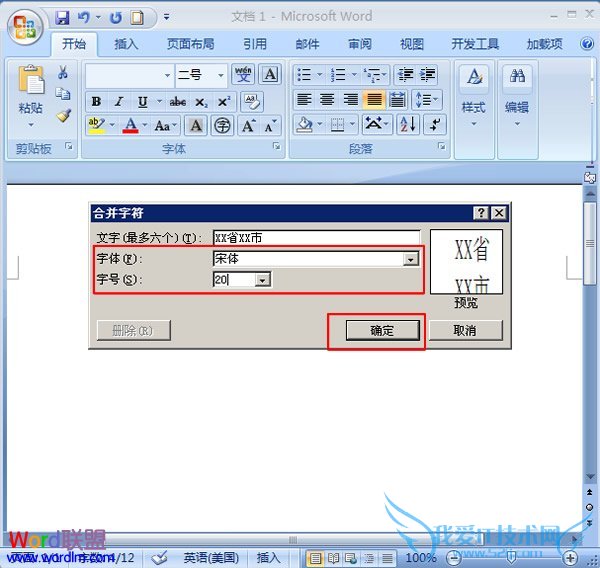Increase paragraph indent

pos(427,74)
